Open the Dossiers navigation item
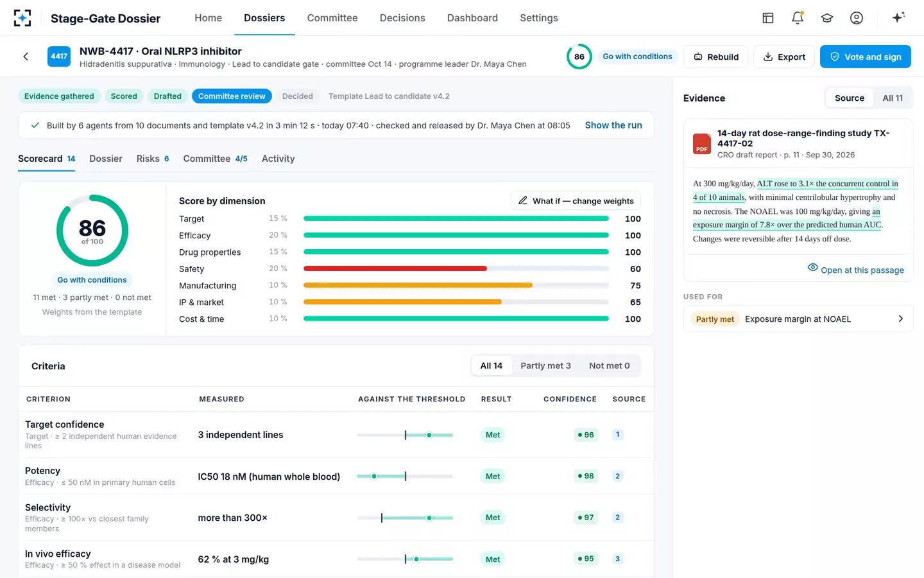Viewport: 924px width, 578px height. (x=264, y=18)
